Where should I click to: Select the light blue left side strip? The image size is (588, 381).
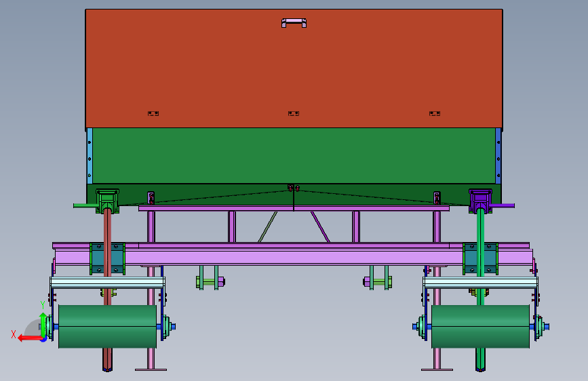90,156
